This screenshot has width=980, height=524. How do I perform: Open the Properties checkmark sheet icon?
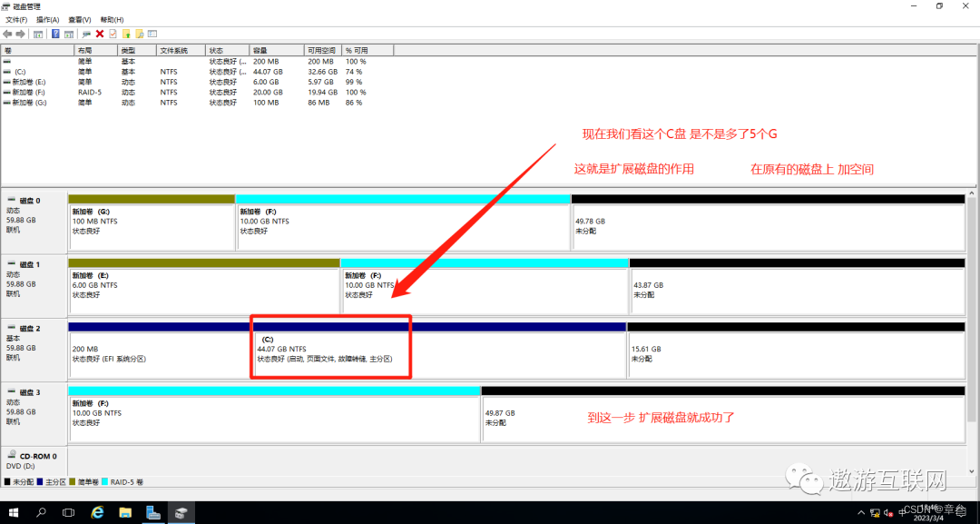click(113, 34)
